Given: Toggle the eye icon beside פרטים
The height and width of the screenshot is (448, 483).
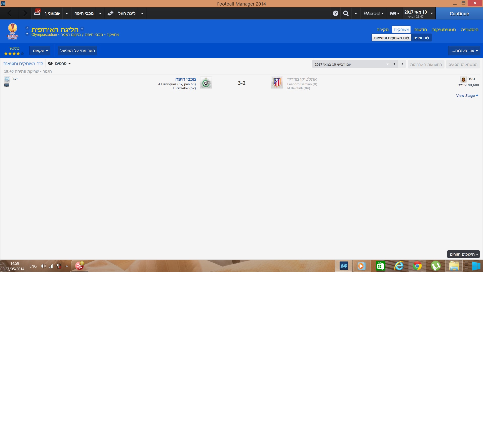Looking at the screenshot, I should [x=50, y=63].
